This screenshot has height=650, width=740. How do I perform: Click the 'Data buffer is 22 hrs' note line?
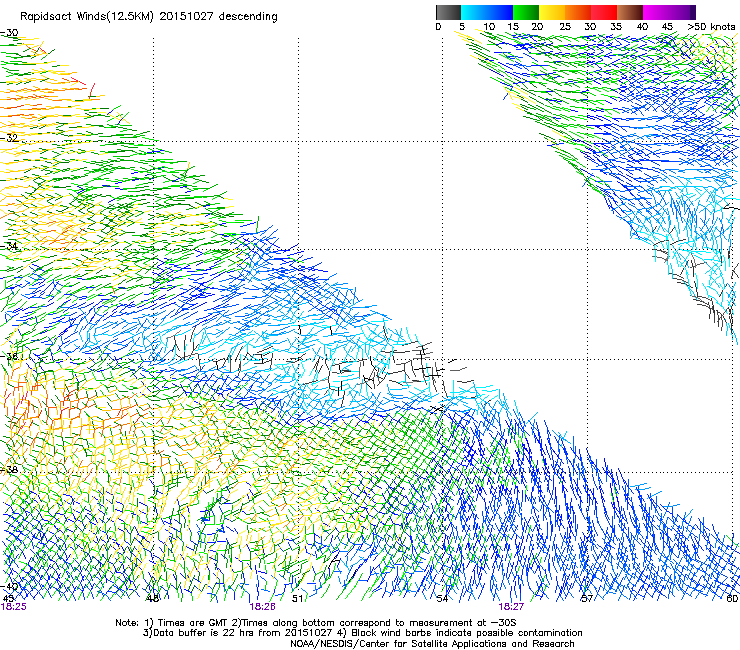(362, 633)
